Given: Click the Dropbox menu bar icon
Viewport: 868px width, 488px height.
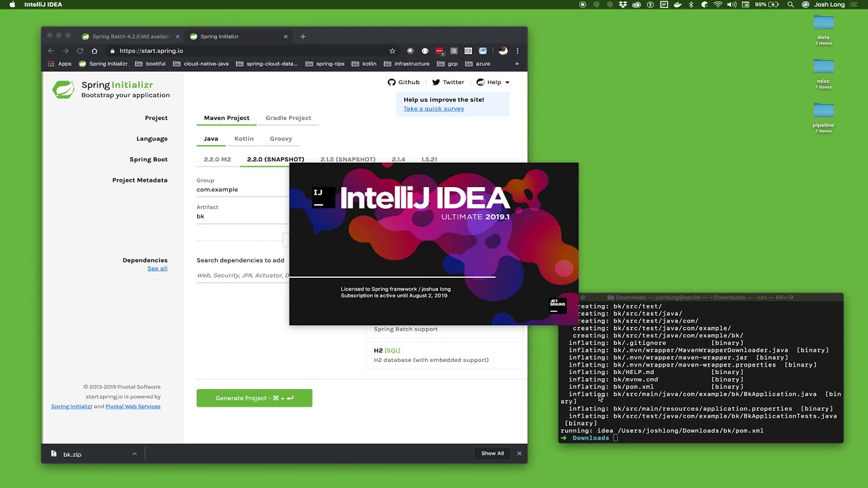Looking at the screenshot, I should 623,4.
